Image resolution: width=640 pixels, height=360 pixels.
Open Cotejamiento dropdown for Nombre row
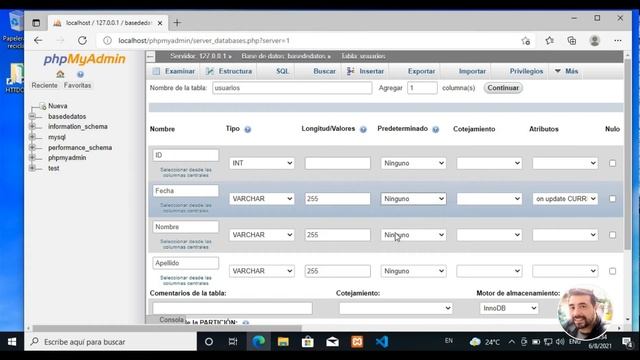point(489,235)
